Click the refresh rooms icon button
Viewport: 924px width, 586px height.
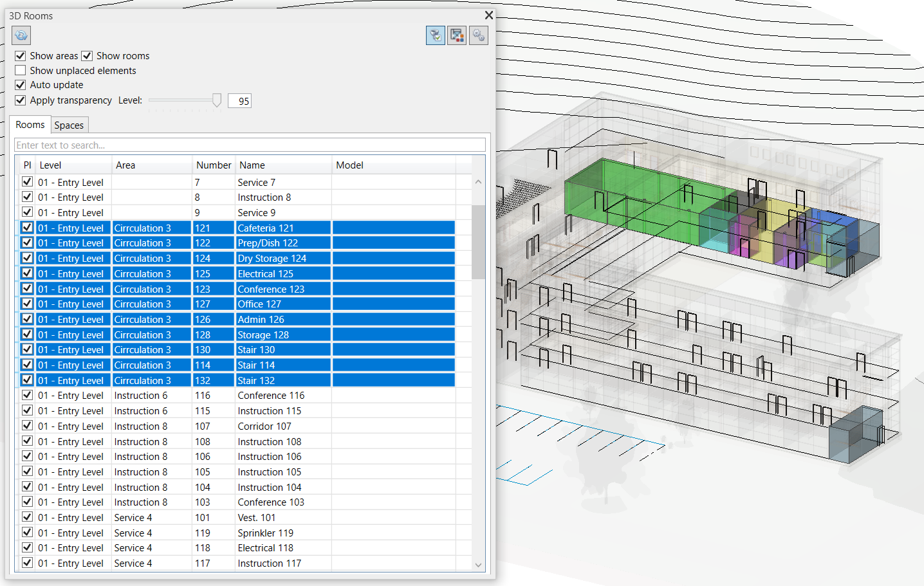[x=21, y=35]
